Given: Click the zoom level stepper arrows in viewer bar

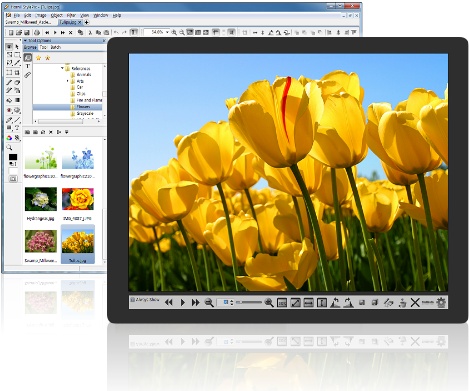Looking at the screenshot, I should 232,303.
